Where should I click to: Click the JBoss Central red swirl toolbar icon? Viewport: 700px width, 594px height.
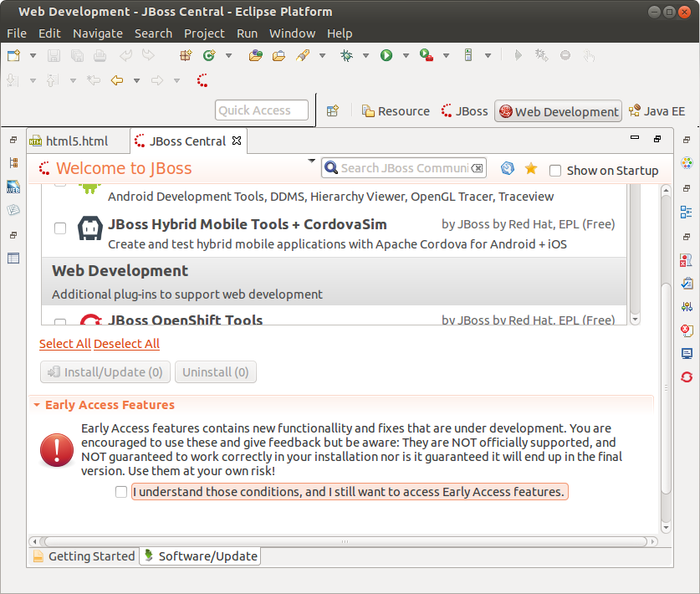(202, 81)
